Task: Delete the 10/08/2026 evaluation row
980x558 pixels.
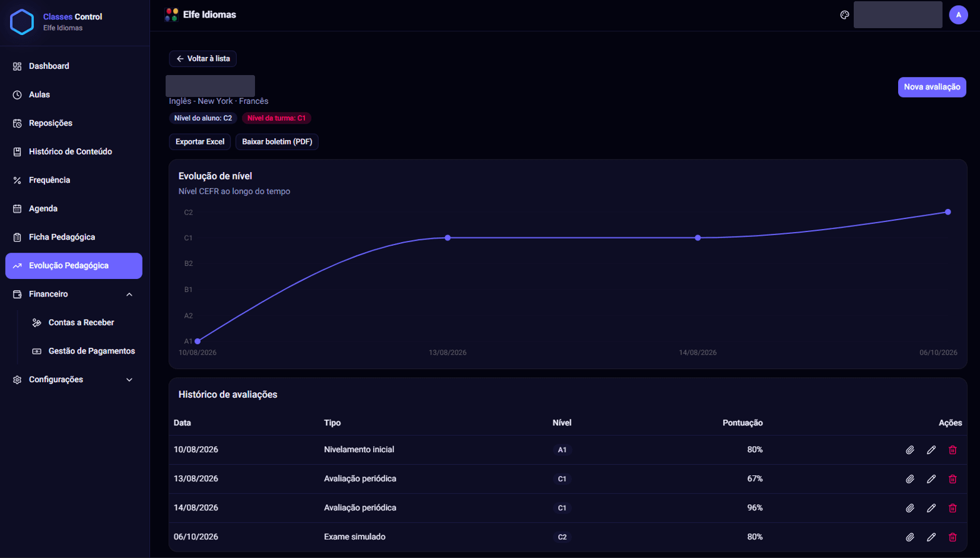Action: click(952, 450)
